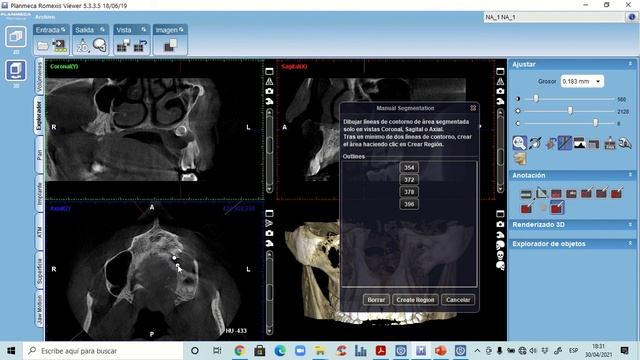Viewport: 640px width, 360px height.
Task: Click the brightness slider handle showing 2128
Action: [570, 111]
